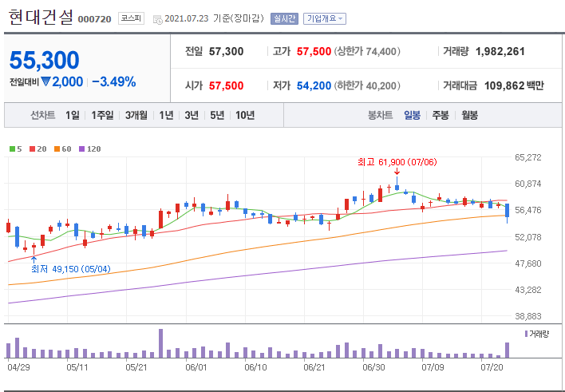Click the 고가 value 57,500
Image resolution: width=565 pixels, height=392 pixels.
[314, 52]
